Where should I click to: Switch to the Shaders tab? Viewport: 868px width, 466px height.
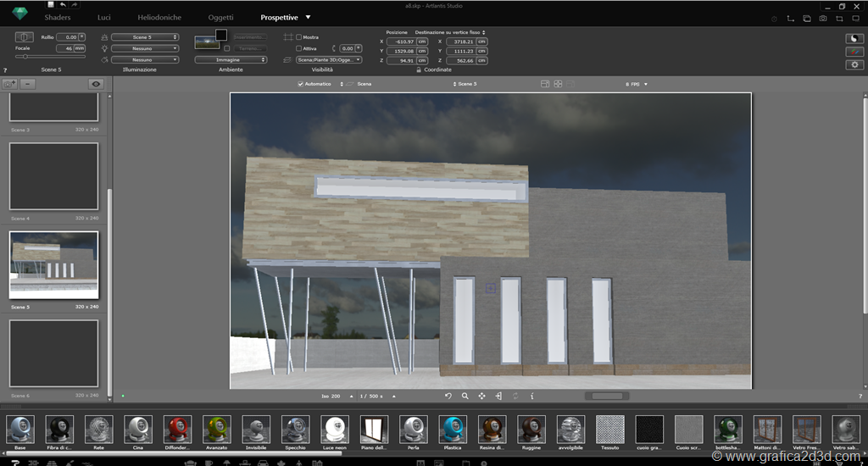tap(58, 17)
